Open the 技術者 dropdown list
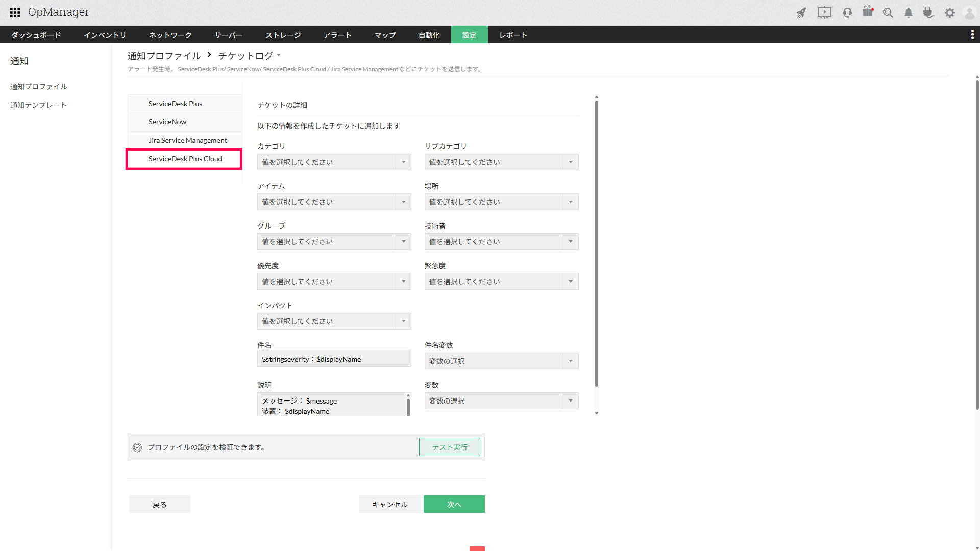Image resolution: width=980 pixels, height=551 pixels. (501, 242)
